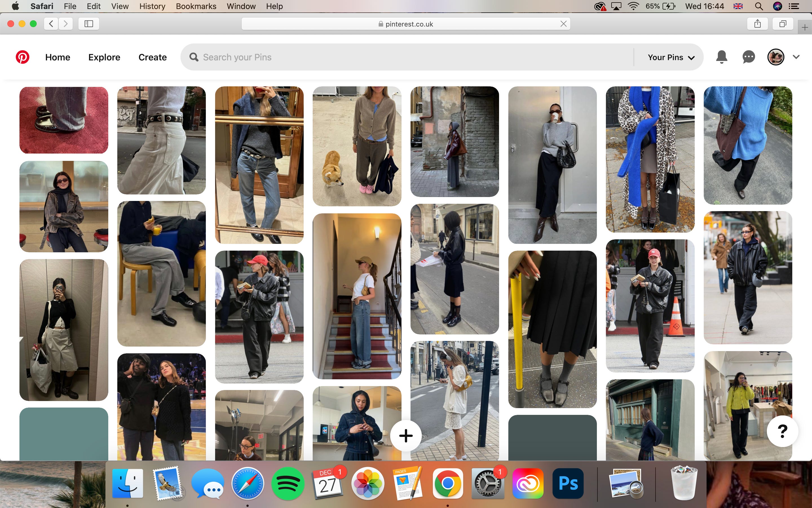The image size is (812, 508).
Task: Open the messages speech bubble icon
Action: (749, 57)
